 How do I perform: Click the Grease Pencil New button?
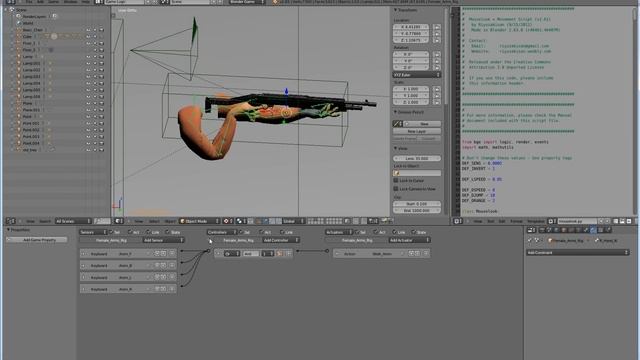[x=422, y=124]
